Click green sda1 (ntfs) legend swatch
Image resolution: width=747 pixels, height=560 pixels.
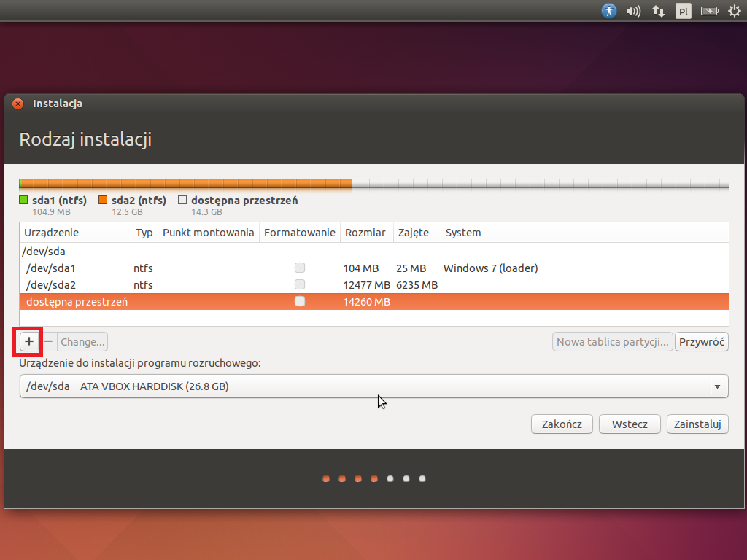(23, 200)
